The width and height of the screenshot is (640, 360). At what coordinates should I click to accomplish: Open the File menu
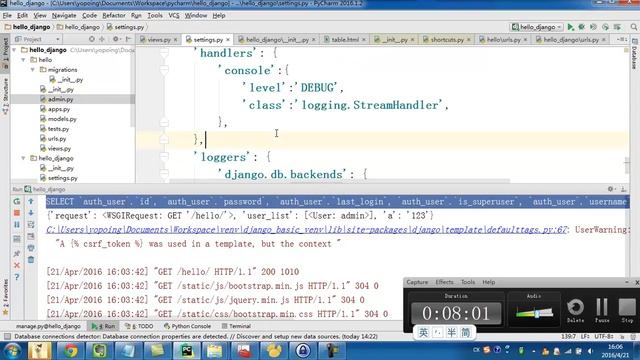click(7, 16)
